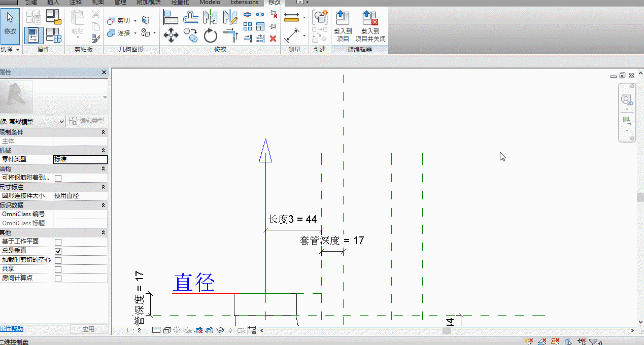644x345 pixels.
Task: Click the Trim/Extend to Corner tool
Action: pos(230,35)
